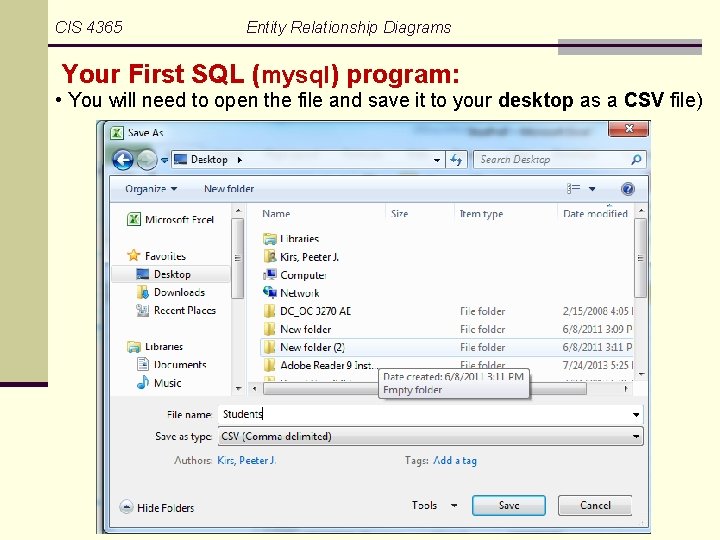Image resolution: width=720 pixels, height=540 pixels.
Task: Select Microsoft Excel in the navigation pane
Action: 170,219
